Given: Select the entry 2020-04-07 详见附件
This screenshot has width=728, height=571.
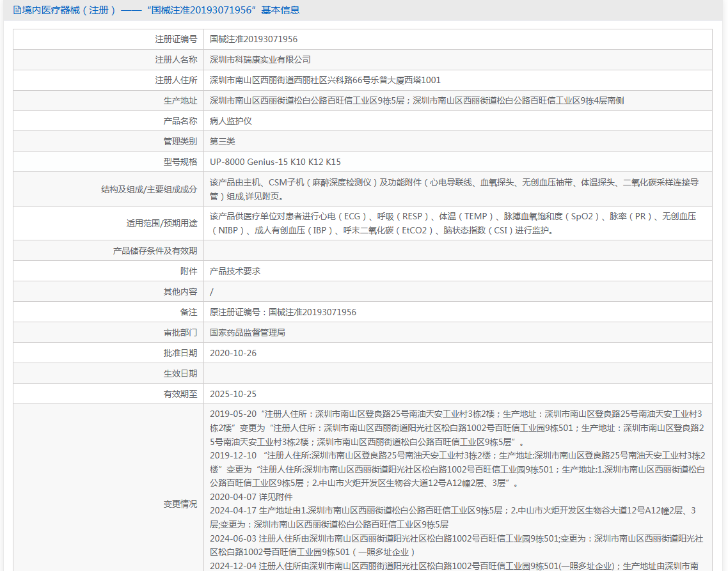Looking at the screenshot, I should point(251,497).
